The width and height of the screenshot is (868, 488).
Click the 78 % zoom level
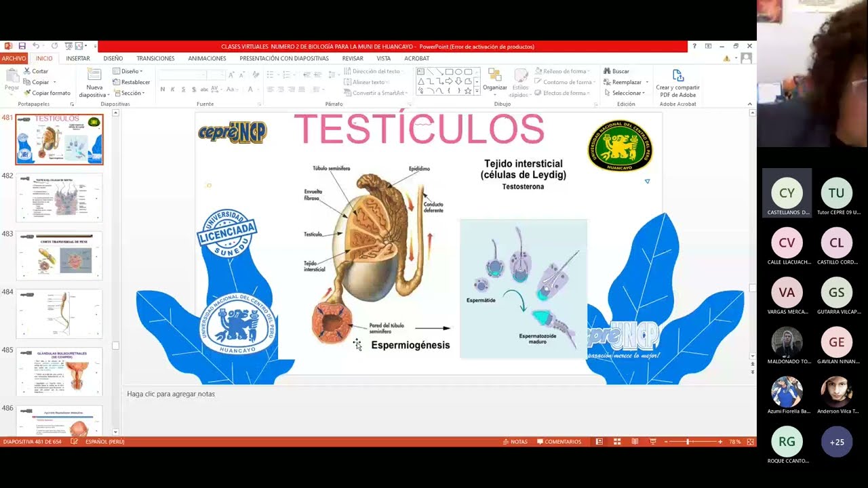pyautogui.click(x=735, y=442)
